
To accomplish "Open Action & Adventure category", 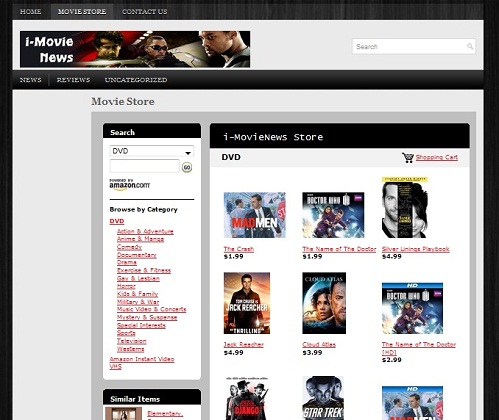I will pos(145,231).
